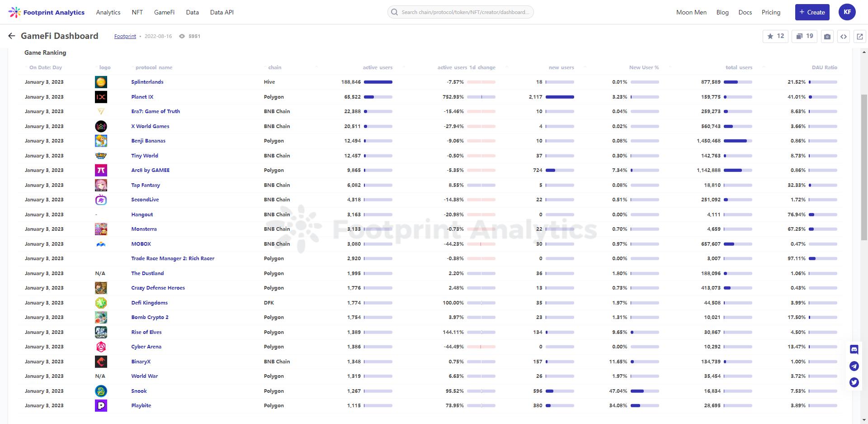Click the Footprint author link
This screenshot has width=868, height=424.
click(x=125, y=36)
